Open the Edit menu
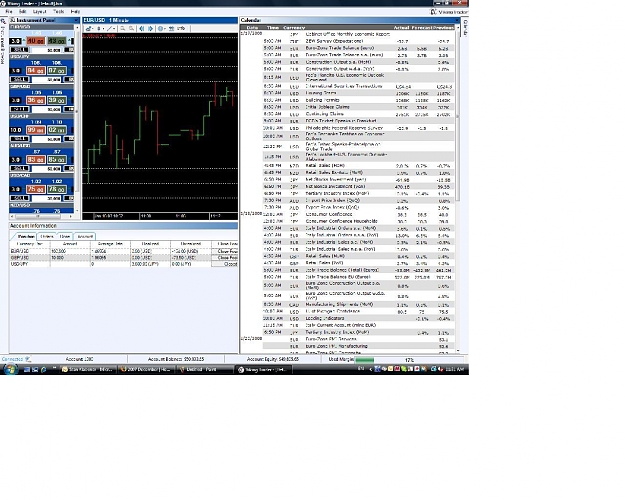625x500 pixels. pos(23,12)
